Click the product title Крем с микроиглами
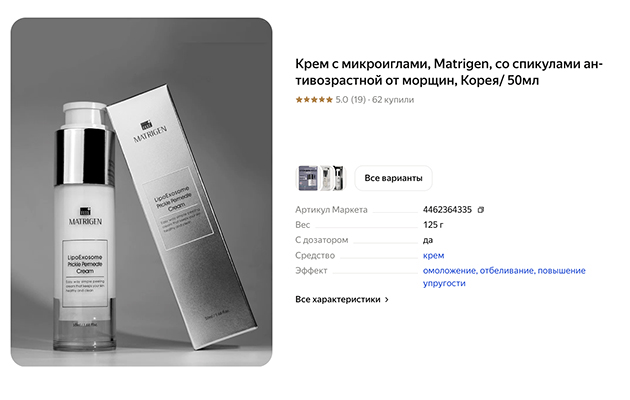The width and height of the screenshot is (630, 400). coord(449,72)
